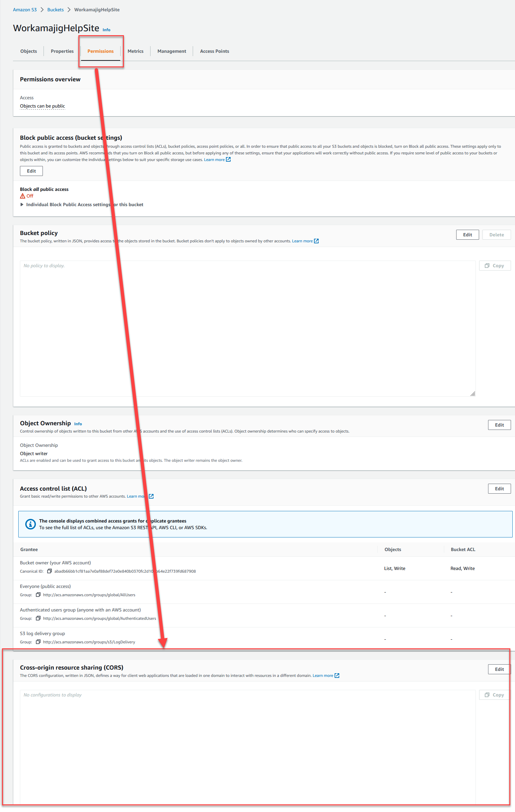The width and height of the screenshot is (515, 812).
Task: Copy the LogDelivery group URL
Action: (38, 642)
